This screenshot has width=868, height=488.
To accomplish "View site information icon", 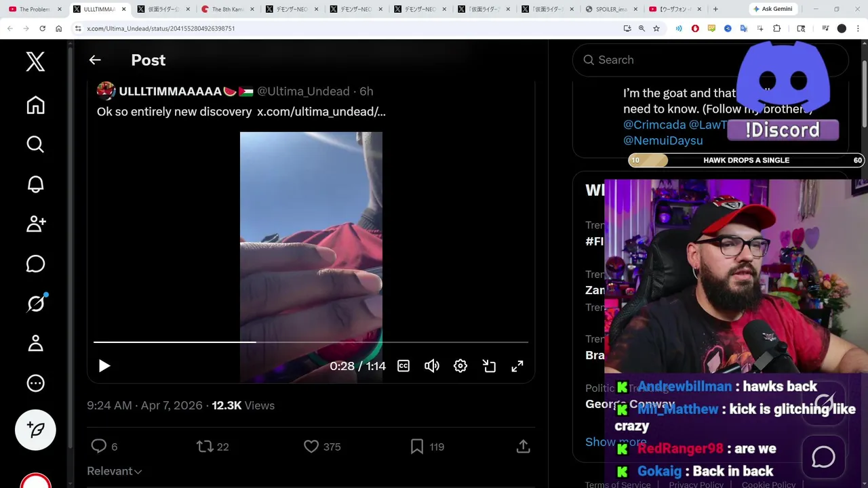I will pos(78,28).
